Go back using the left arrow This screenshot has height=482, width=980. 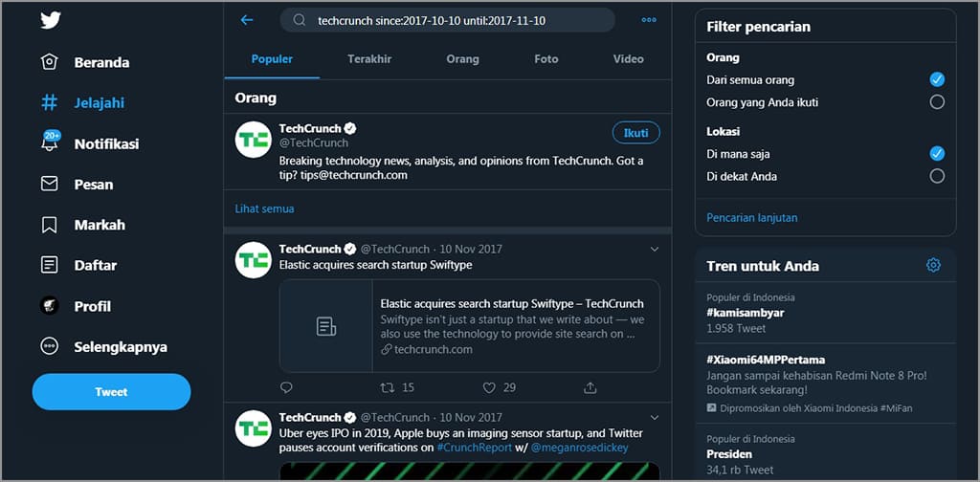(x=247, y=20)
